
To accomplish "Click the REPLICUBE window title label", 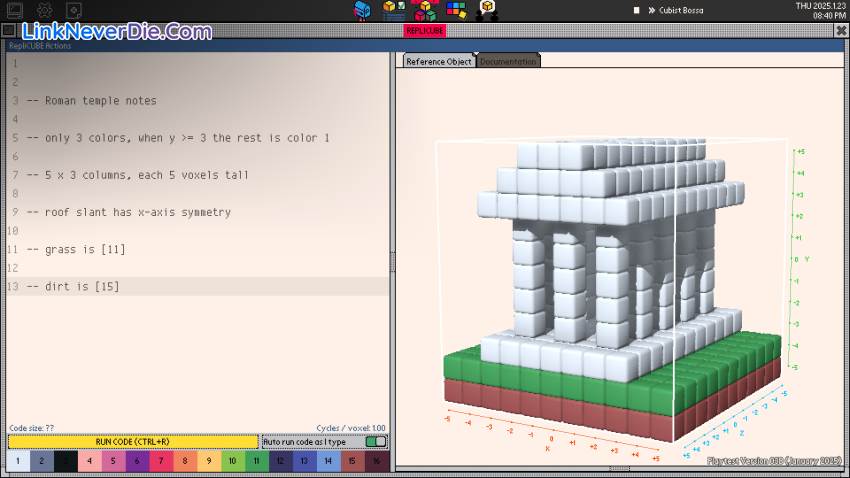I will [424, 31].
